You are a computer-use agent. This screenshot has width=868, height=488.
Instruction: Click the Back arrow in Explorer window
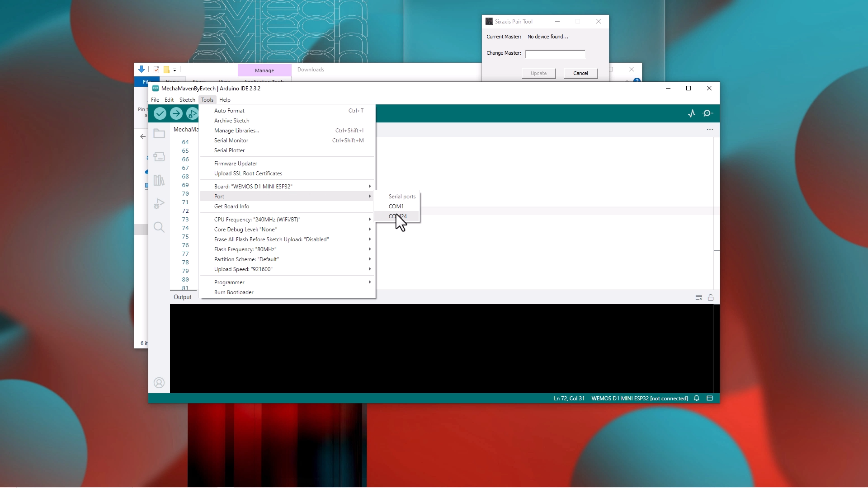coord(143,136)
